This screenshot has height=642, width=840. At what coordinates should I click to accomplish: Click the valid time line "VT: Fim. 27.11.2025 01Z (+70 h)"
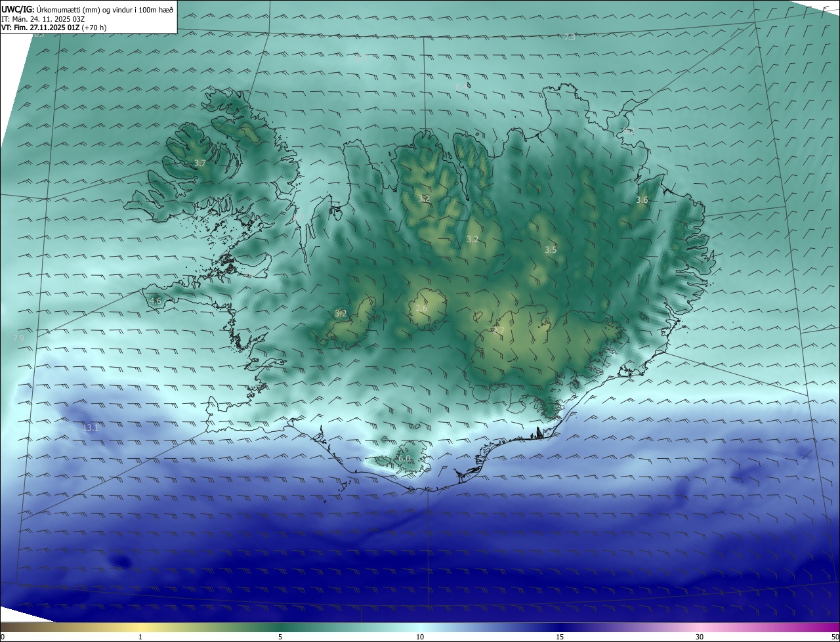click(54, 28)
